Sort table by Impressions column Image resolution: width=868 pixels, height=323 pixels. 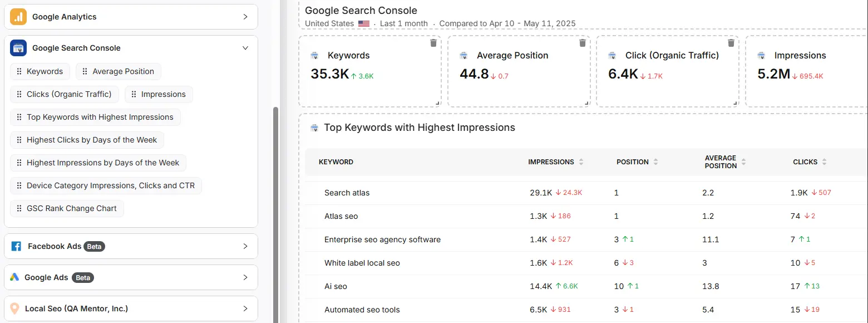click(581, 162)
